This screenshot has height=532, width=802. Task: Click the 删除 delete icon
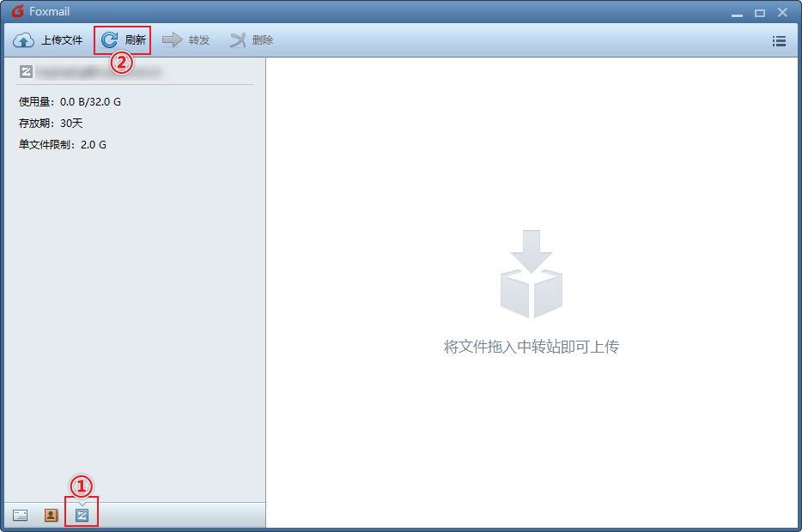[x=238, y=40]
